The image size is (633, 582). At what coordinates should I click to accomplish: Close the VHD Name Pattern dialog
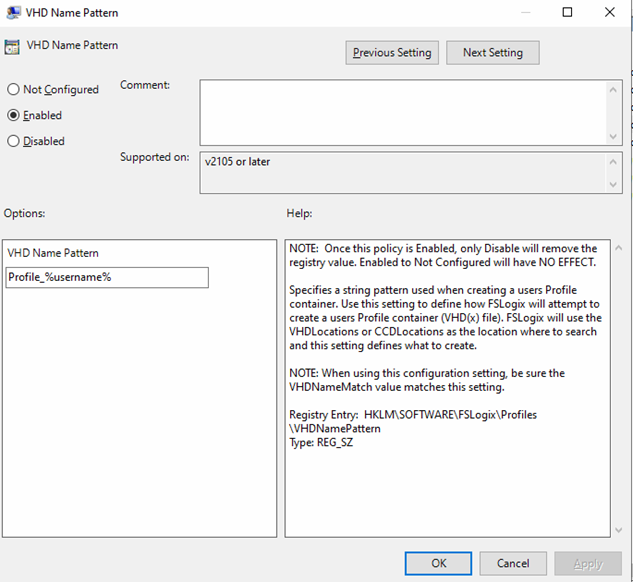610,13
